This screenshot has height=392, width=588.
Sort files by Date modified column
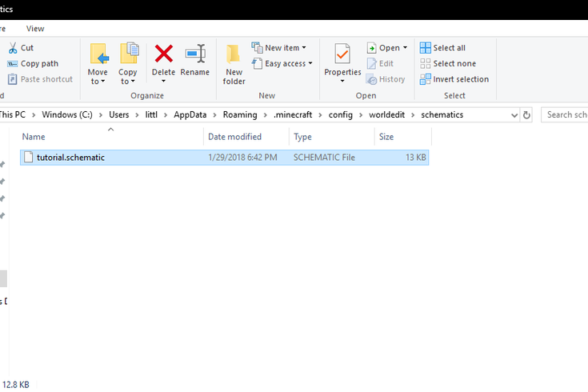pyautogui.click(x=234, y=137)
